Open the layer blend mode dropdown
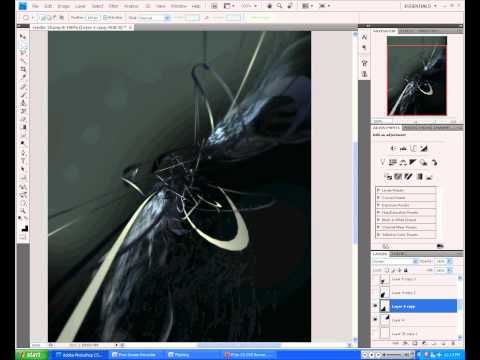This screenshot has width=480, height=360. [395, 261]
